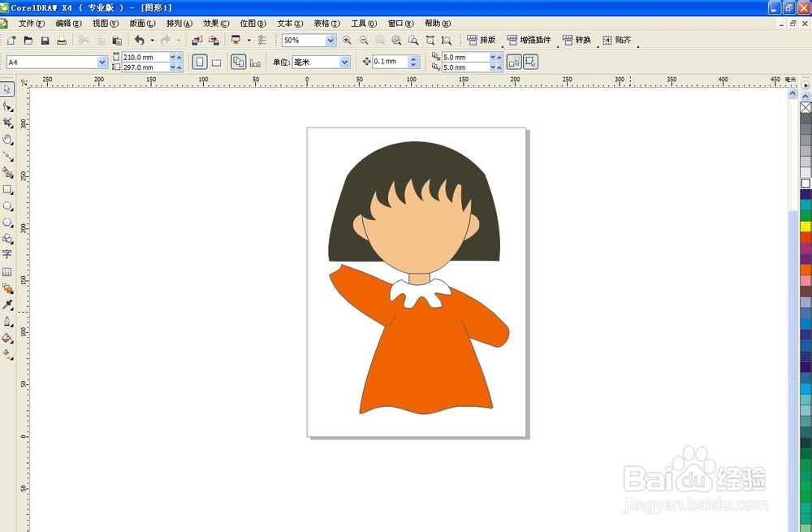Viewport: 812px width, 532px height.
Task: Click the 转换 toolbar button
Action: (577, 40)
